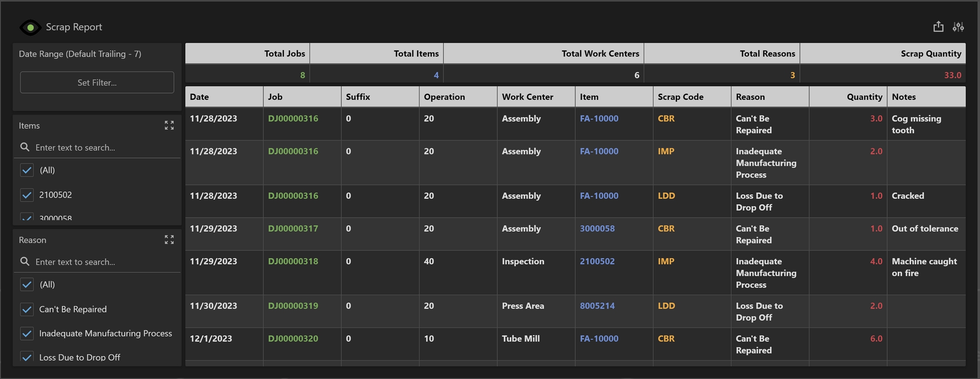Click the Scrap Report eye logo icon
Image resolution: width=980 pixels, height=379 pixels.
pyautogui.click(x=30, y=27)
